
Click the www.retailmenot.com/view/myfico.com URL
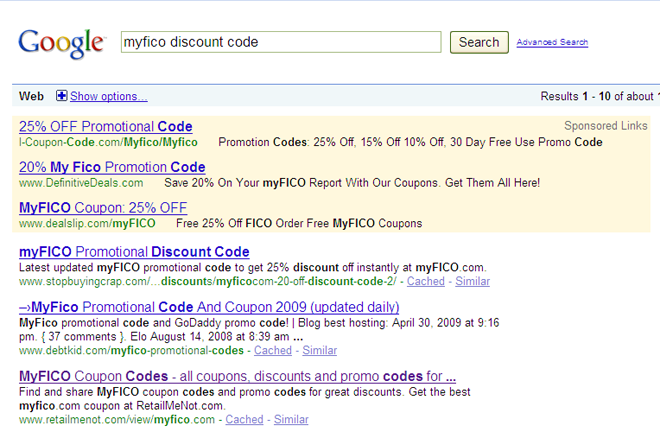tap(117, 419)
